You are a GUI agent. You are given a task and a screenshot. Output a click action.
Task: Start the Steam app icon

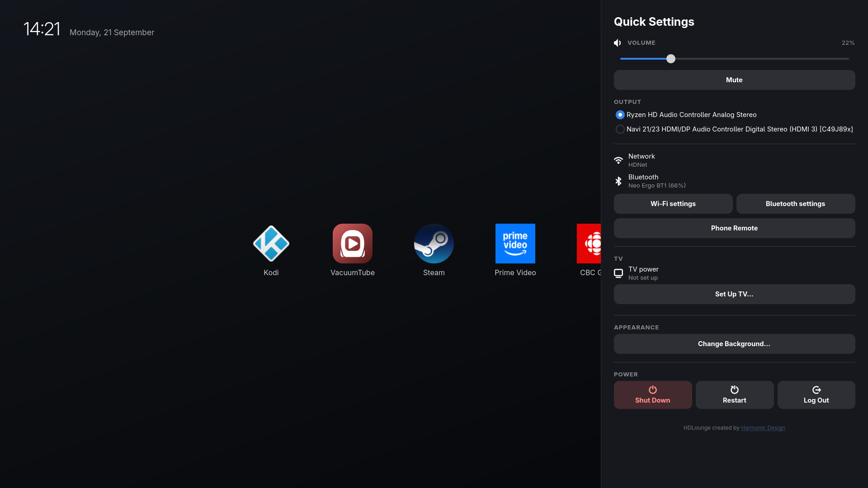click(434, 244)
